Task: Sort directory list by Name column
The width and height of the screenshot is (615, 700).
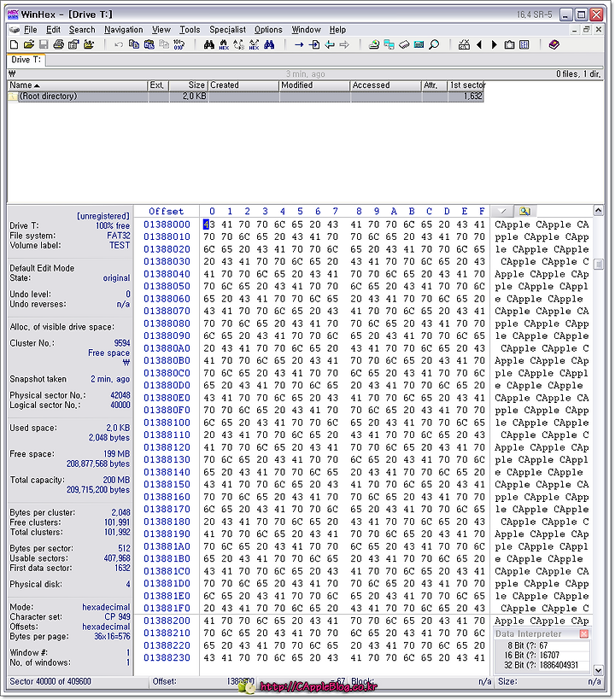Action: (78, 85)
